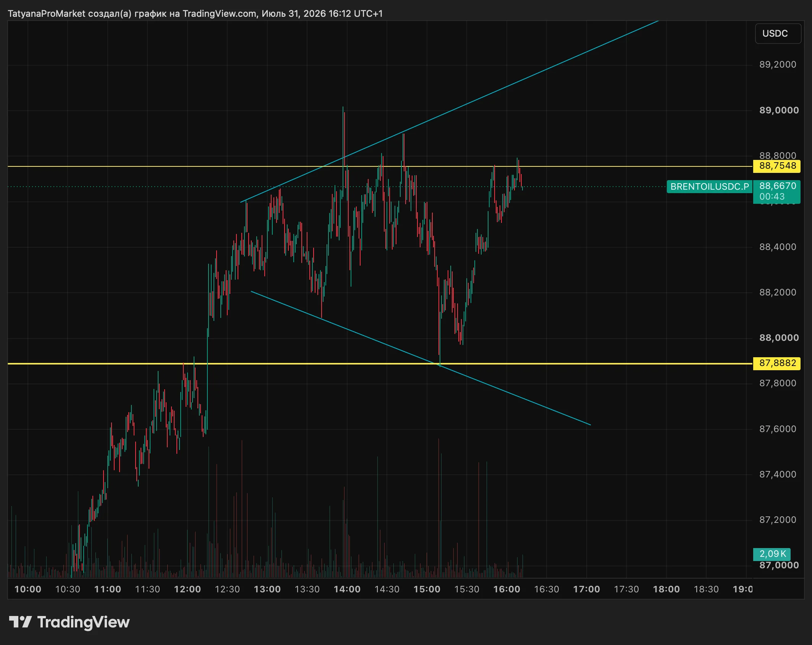Click the TradingView logo
Viewport: 812px width, 645px height.
click(69, 622)
